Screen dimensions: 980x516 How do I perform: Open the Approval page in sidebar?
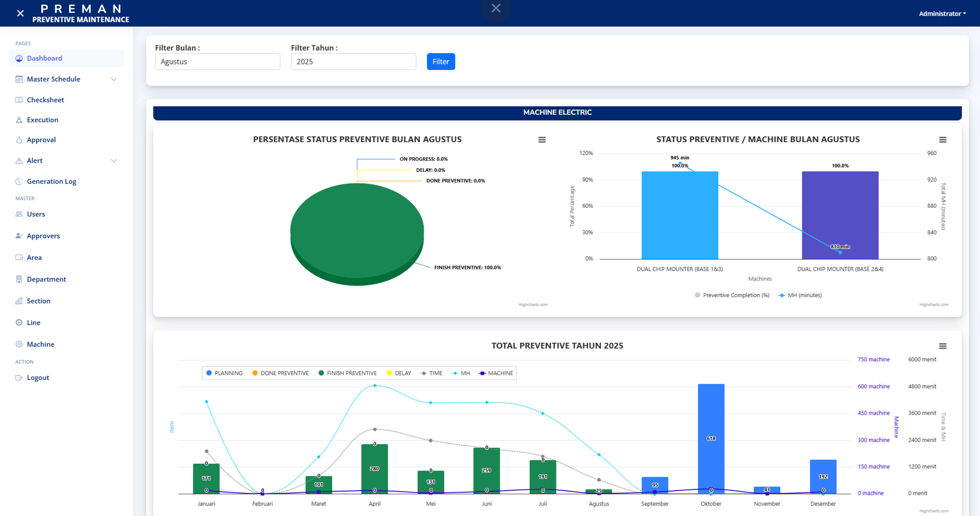pos(41,140)
